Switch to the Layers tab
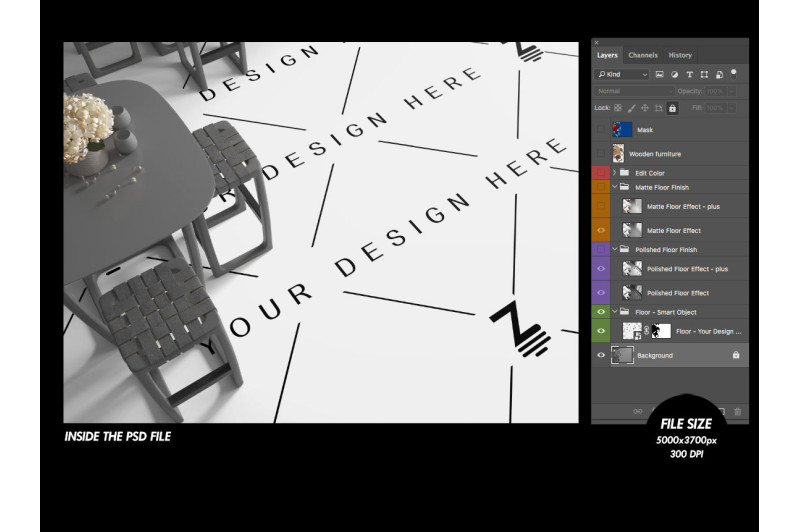 (x=607, y=55)
